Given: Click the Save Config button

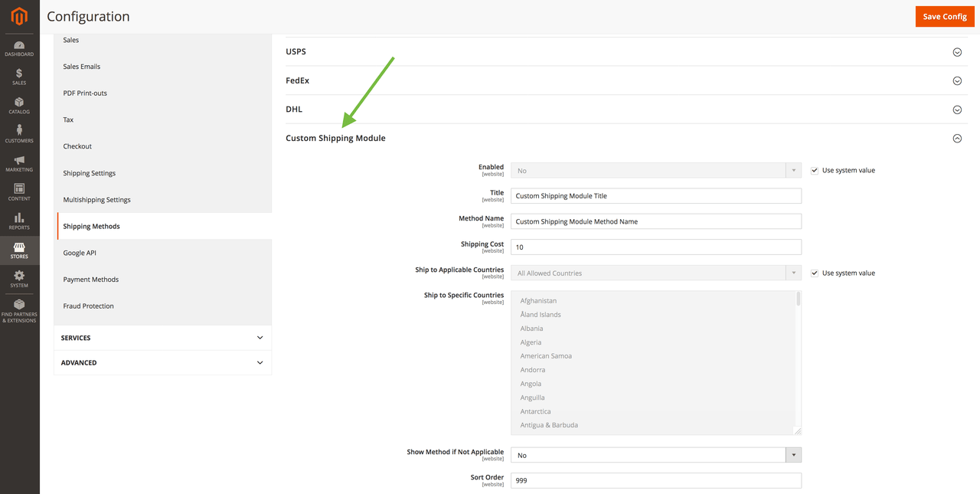Looking at the screenshot, I should (945, 16).
